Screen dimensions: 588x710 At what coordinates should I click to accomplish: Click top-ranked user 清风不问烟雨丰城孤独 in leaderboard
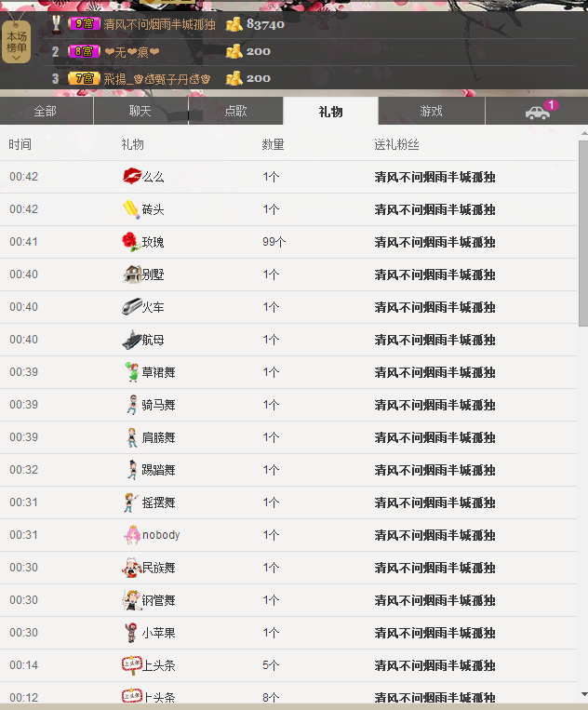(159, 24)
